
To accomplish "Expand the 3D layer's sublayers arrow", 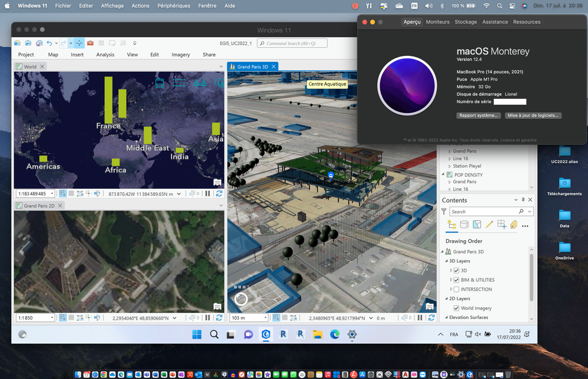I will pos(451,270).
